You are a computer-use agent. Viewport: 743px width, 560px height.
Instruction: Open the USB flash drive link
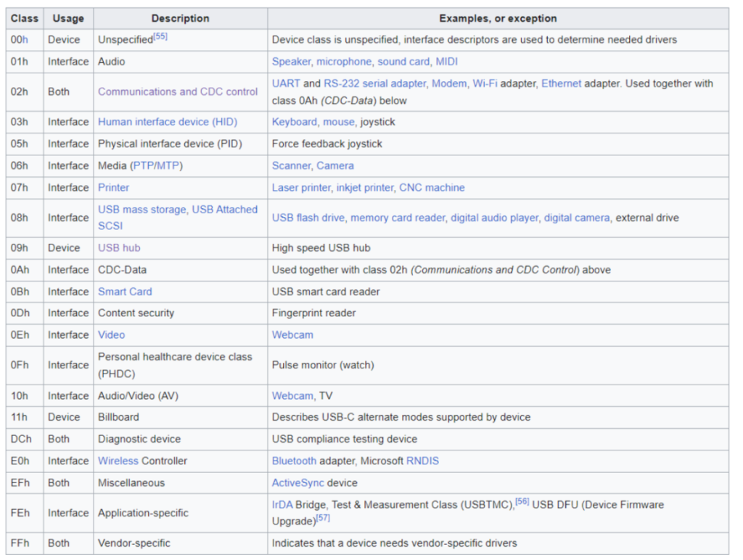coord(310,218)
